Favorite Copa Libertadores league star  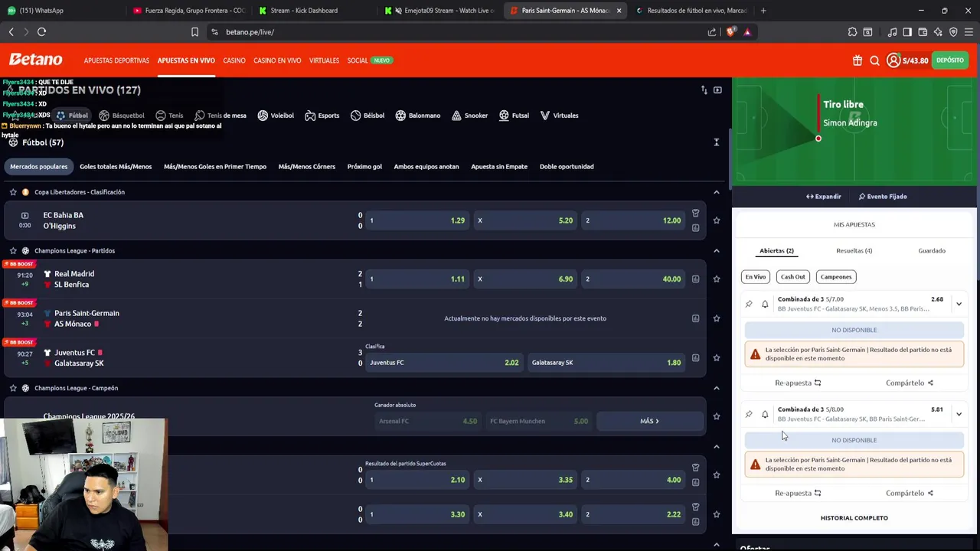(13, 192)
